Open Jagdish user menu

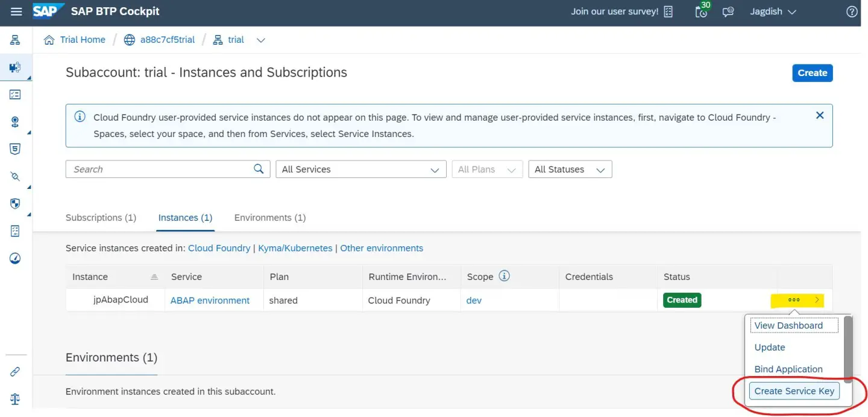point(773,11)
